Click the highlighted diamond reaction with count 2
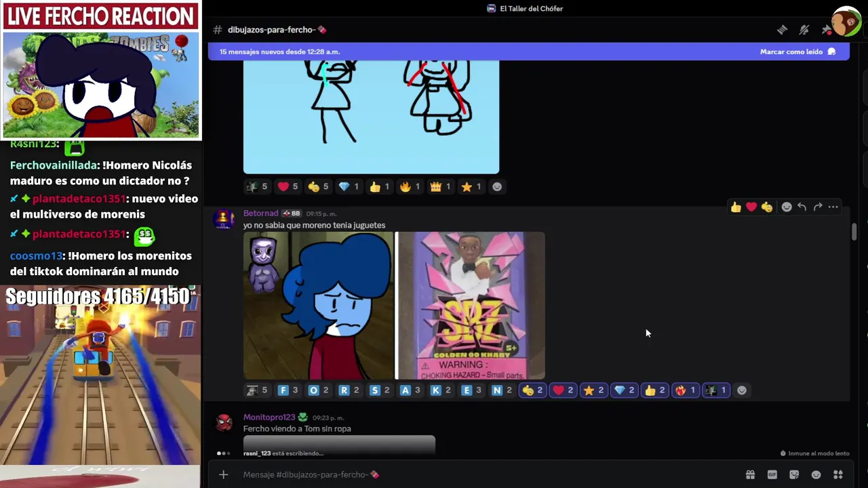This screenshot has height=488, width=868. (624, 390)
